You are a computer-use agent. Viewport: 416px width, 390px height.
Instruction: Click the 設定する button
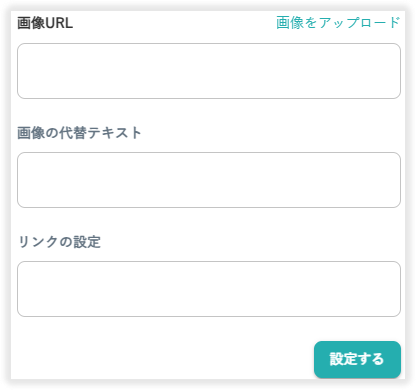(357, 359)
